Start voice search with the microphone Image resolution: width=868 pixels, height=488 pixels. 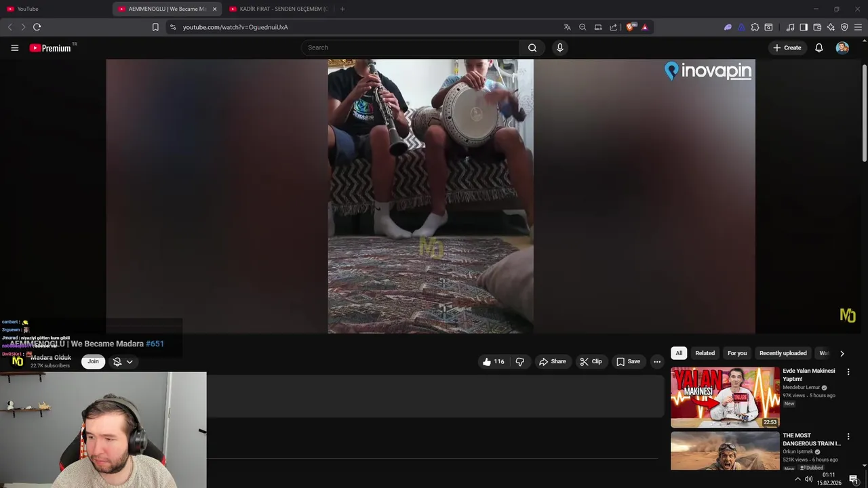[x=559, y=47]
